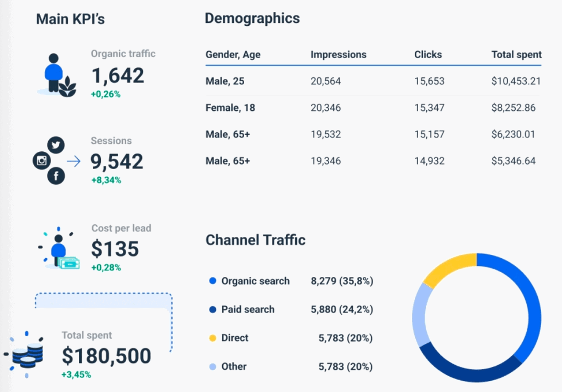Sort by Gender, Age column header
This screenshot has width=562, height=392.
233,54
